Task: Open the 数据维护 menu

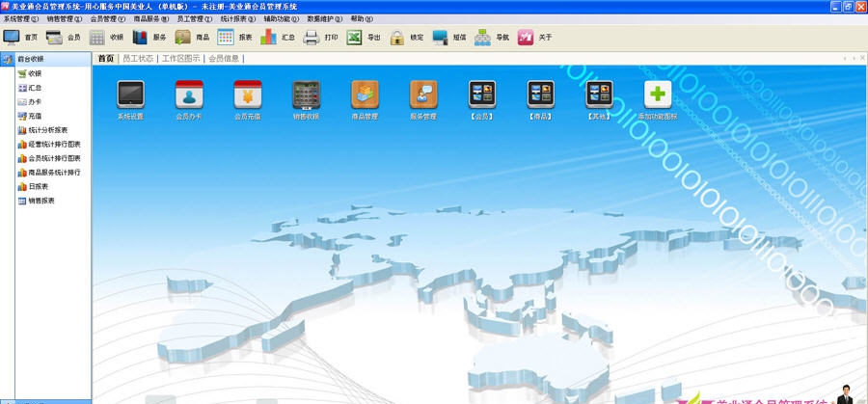Action: tap(325, 19)
